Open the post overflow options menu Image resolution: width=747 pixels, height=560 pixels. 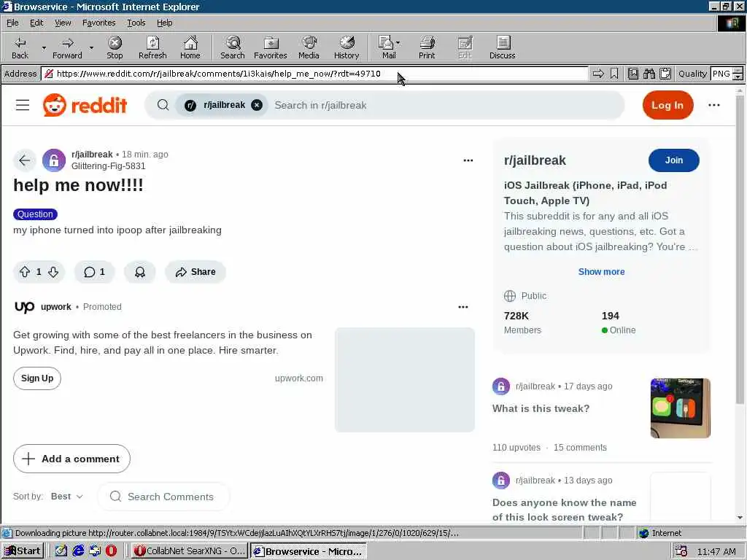(468, 160)
